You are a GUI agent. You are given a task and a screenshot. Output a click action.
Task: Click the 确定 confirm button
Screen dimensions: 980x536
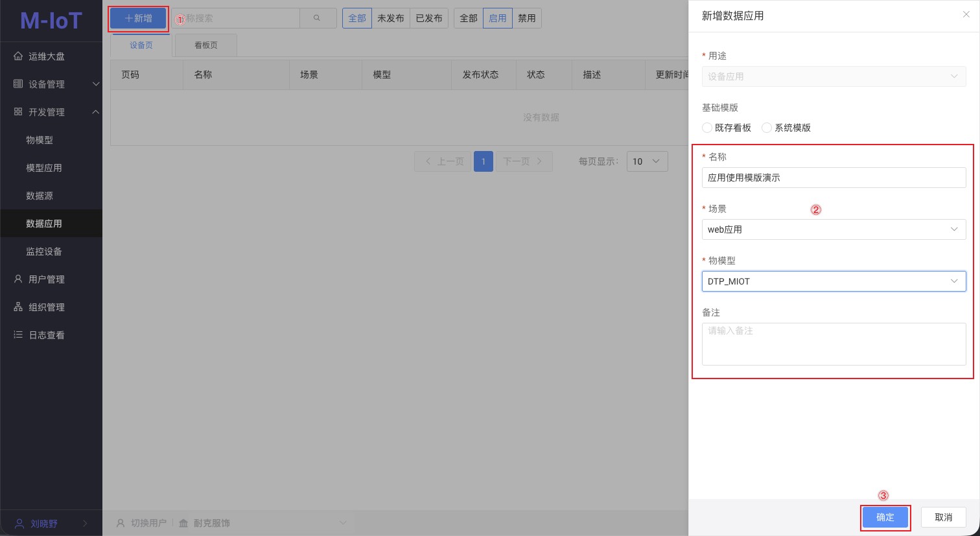(x=885, y=517)
